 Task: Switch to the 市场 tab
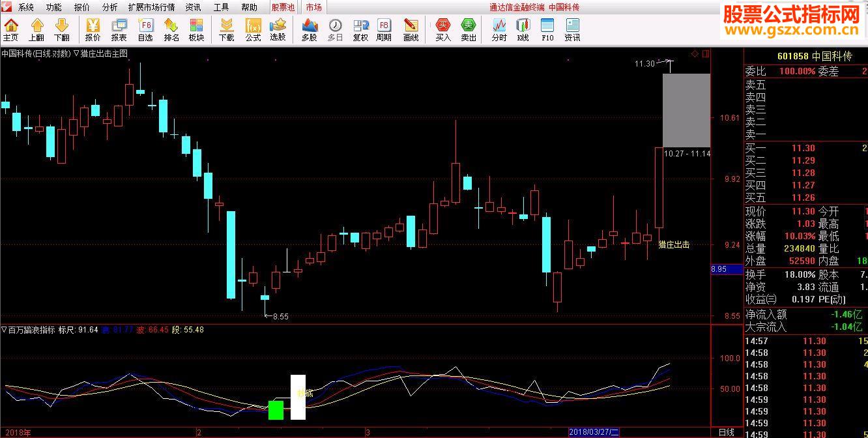pyautogui.click(x=313, y=7)
